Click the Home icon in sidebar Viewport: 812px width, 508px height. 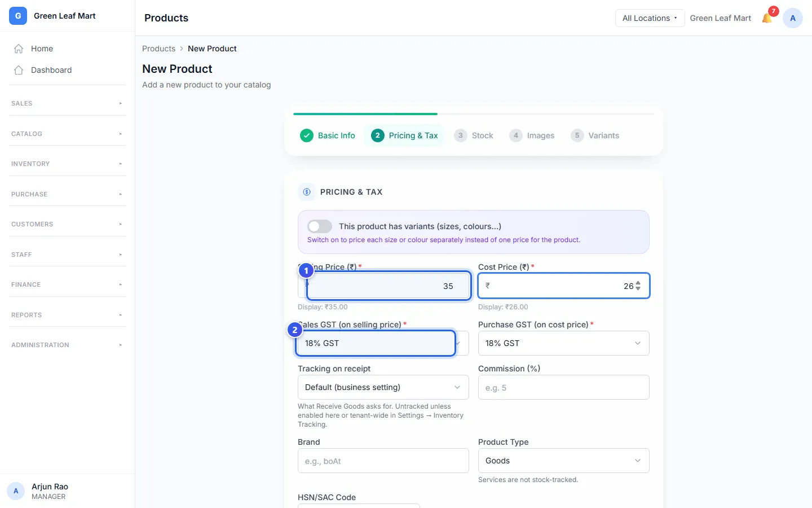point(19,49)
